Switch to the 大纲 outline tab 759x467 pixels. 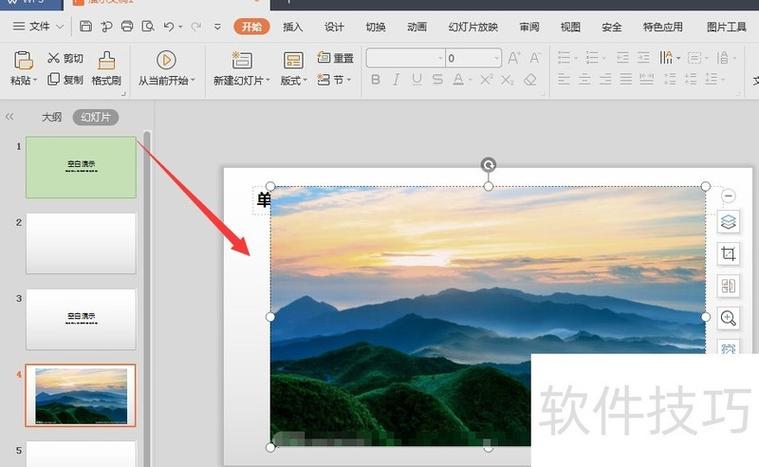(52, 117)
